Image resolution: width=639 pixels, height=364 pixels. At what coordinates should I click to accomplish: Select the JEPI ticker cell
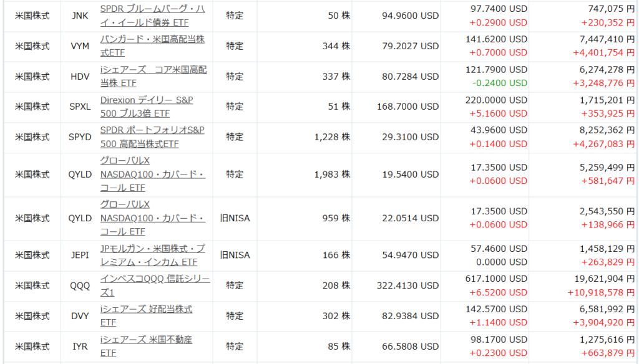(x=80, y=255)
